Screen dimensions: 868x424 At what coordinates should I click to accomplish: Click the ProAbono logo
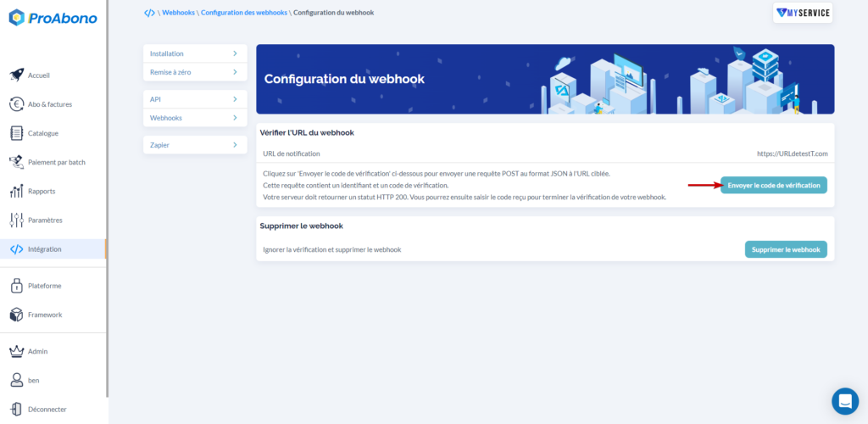point(53,18)
